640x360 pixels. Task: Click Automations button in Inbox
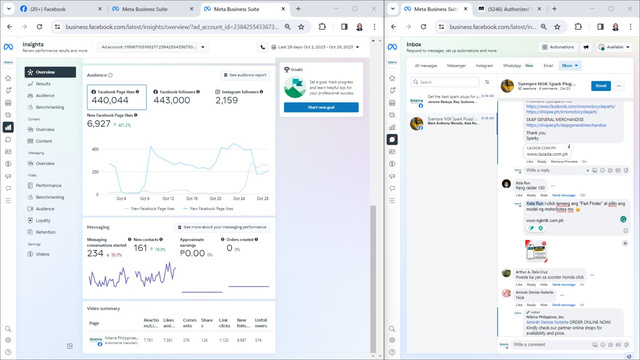[558, 47]
